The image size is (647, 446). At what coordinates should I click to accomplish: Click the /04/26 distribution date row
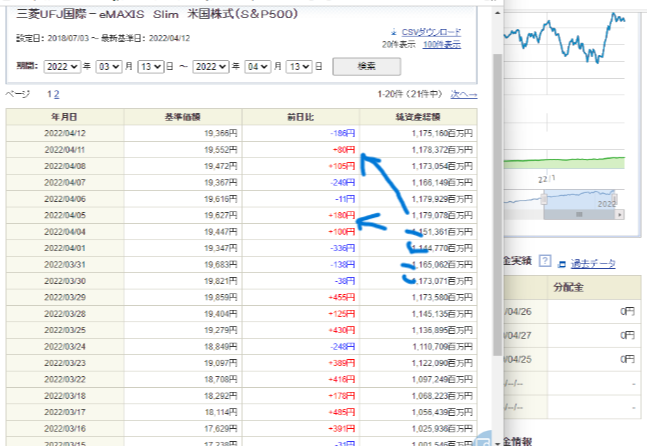572,311
